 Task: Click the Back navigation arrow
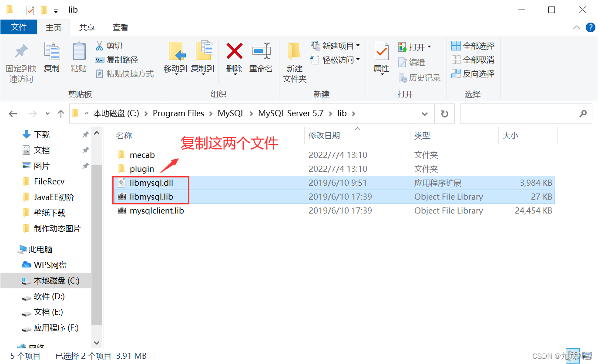pos(13,114)
